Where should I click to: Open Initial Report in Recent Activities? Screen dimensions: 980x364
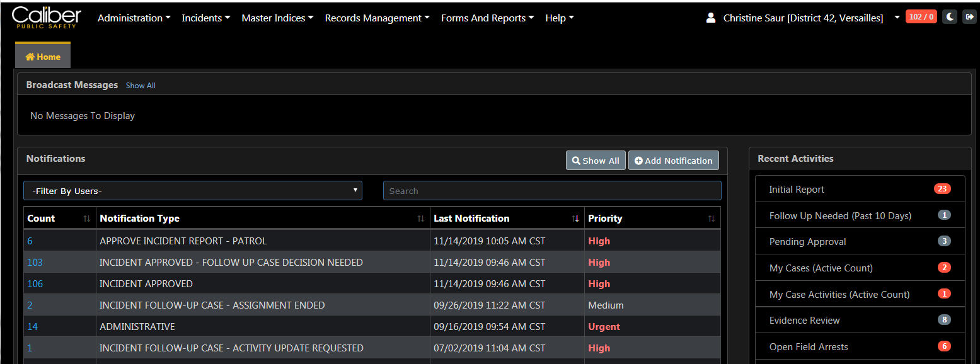(797, 189)
